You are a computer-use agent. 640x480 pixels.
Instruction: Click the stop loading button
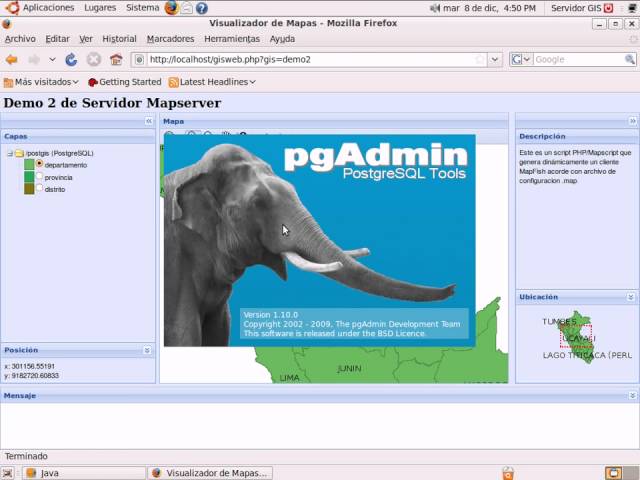coord(94,60)
